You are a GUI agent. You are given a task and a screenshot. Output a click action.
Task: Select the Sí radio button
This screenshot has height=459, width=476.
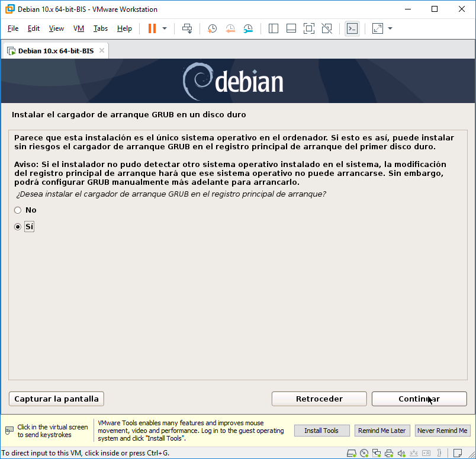(18, 227)
